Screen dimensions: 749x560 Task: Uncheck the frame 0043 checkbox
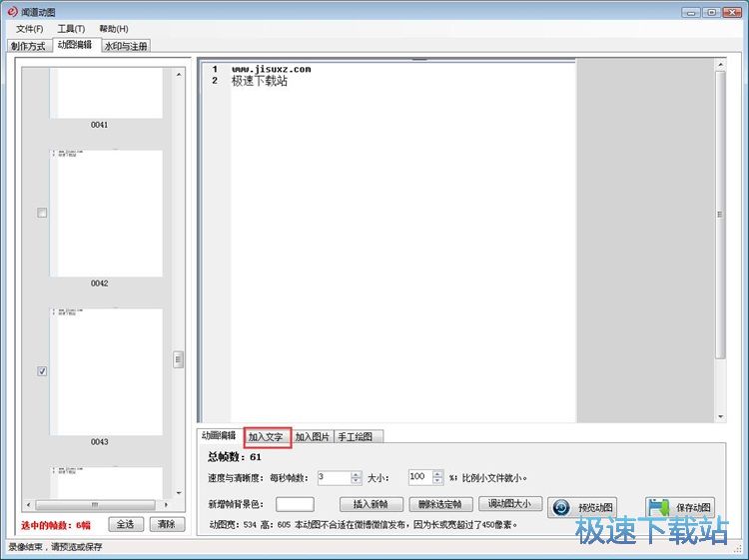(x=42, y=371)
